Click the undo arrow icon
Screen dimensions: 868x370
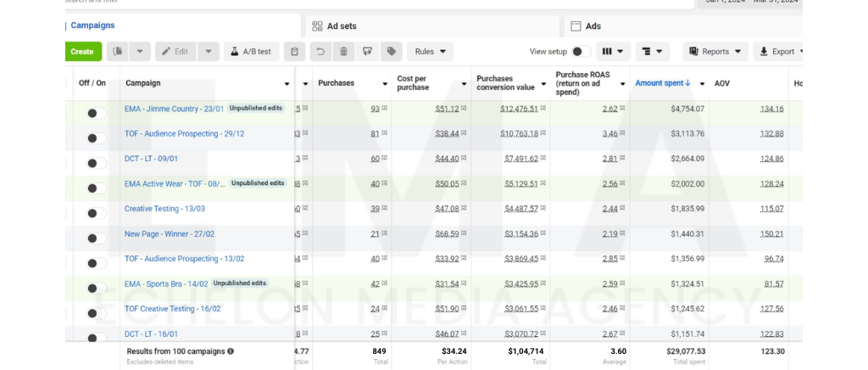[x=320, y=52]
